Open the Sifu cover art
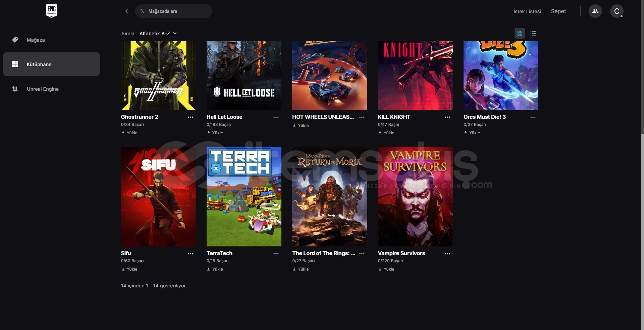The image size is (644, 330). (x=158, y=196)
